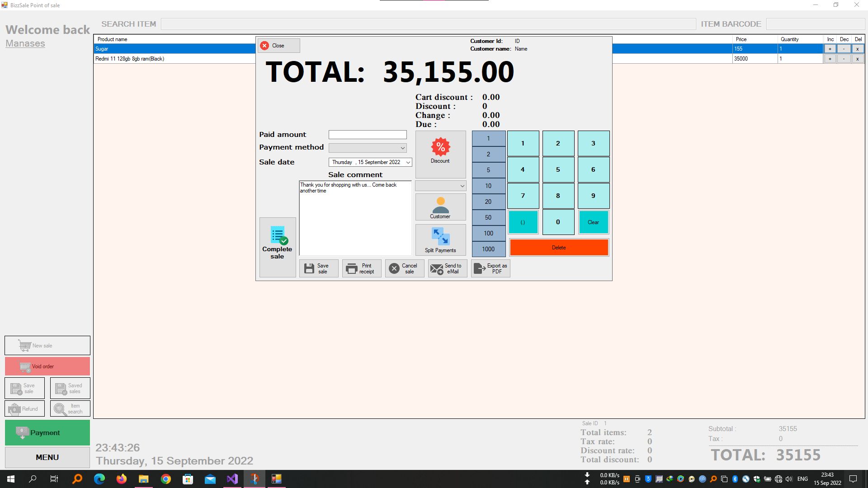Screen dimensions: 868x488
Task: Click the Discount percent badge button
Action: click(440, 154)
